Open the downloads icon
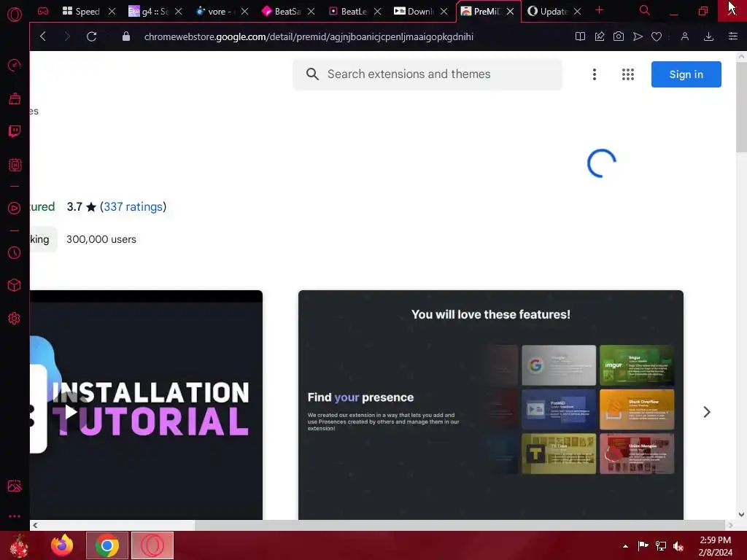This screenshot has width=747, height=560. pyautogui.click(x=708, y=36)
